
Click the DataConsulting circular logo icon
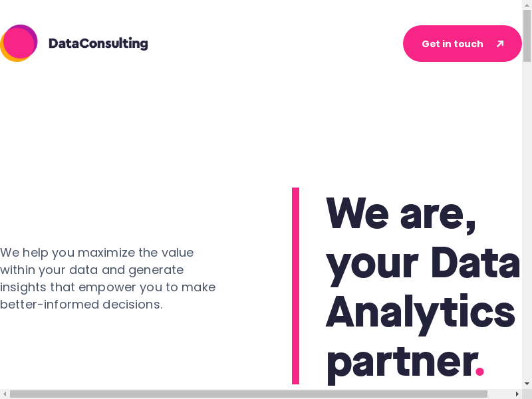pyautogui.click(x=19, y=43)
